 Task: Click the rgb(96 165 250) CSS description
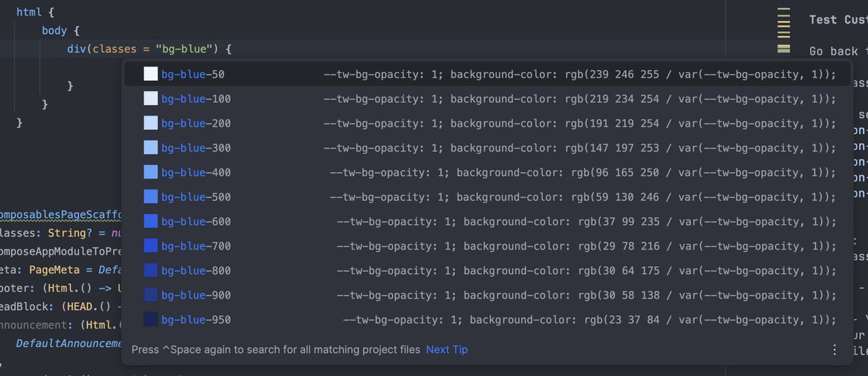click(x=583, y=172)
